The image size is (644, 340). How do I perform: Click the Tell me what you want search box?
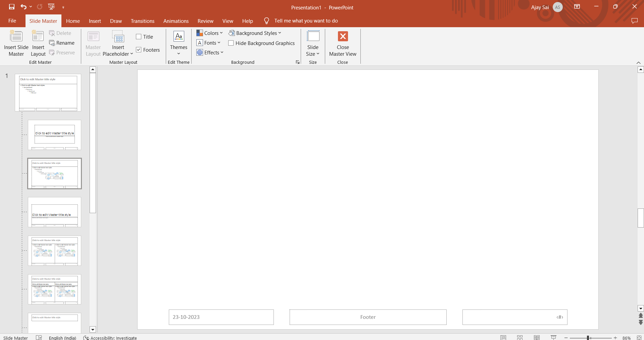coord(306,21)
